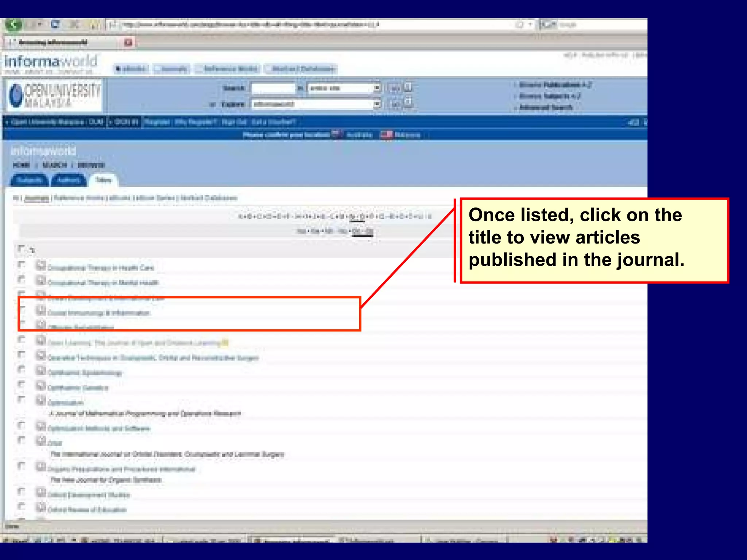Viewport: 747px width, 560px height.
Task: Open the 'entire site' search scope dropdown
Action: [x=344, y=88]
